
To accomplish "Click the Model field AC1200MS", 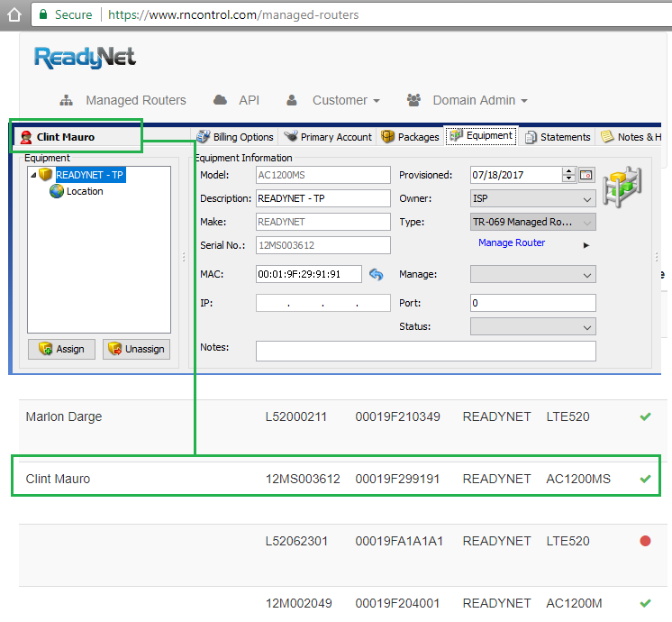I will [323, 175].
